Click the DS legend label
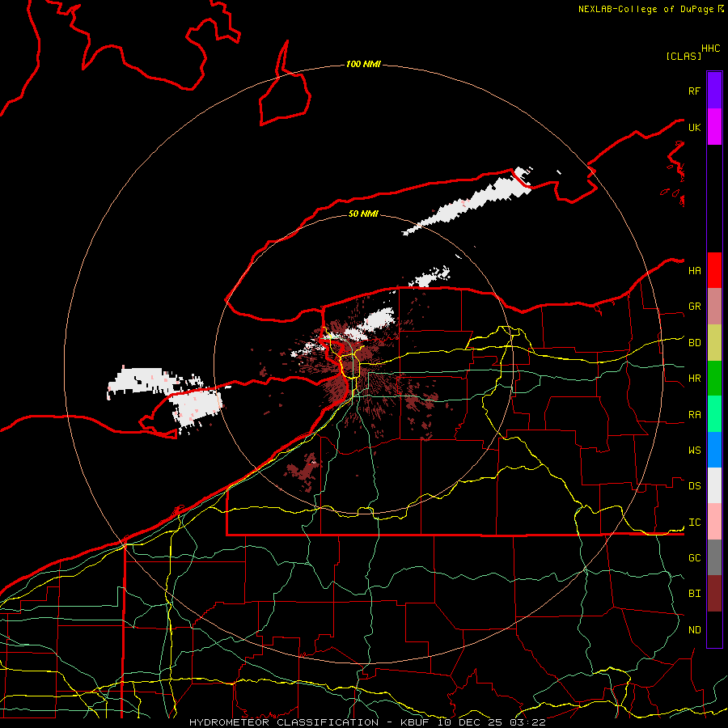This screenshot has width=728, height=728. [x=695, y=486]
